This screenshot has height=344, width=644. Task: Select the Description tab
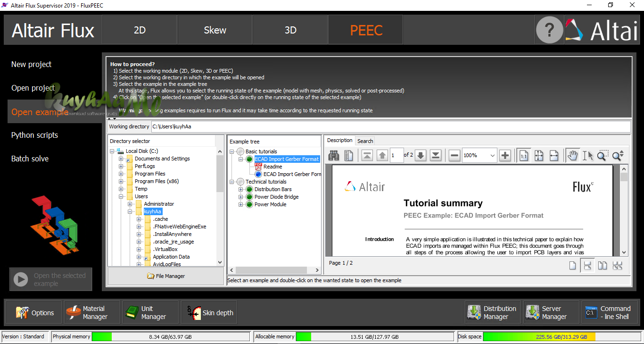[x=339, y=140]
